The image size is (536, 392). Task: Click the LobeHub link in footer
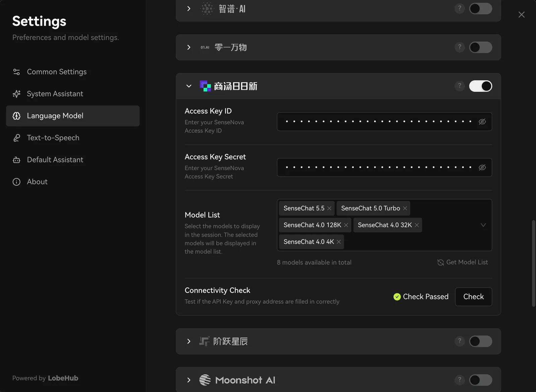coord(63,378)
